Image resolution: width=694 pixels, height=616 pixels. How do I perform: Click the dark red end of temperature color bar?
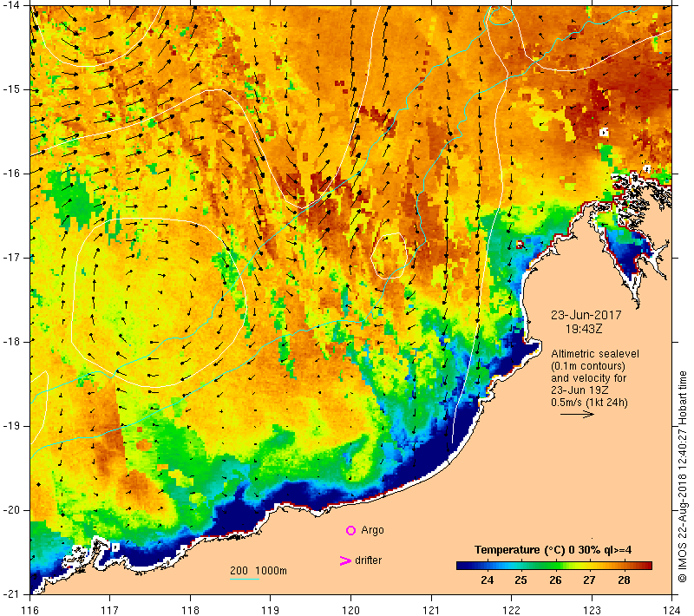(646, 565)
